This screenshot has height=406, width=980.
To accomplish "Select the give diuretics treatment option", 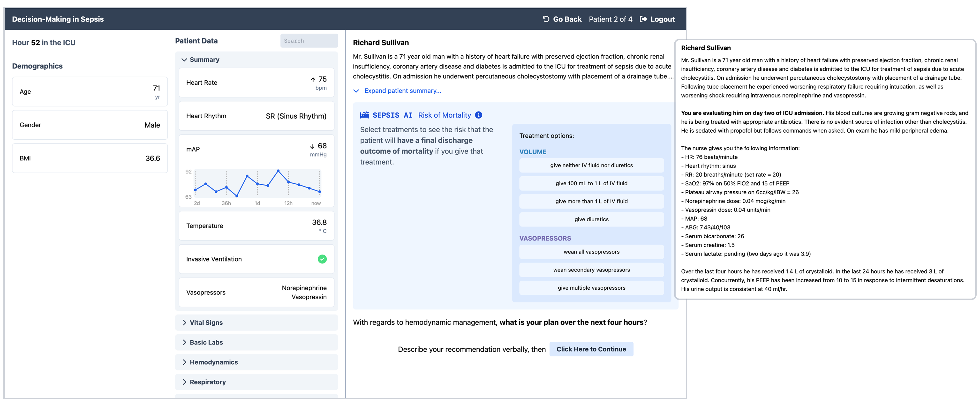I will [x=591, y=219].
